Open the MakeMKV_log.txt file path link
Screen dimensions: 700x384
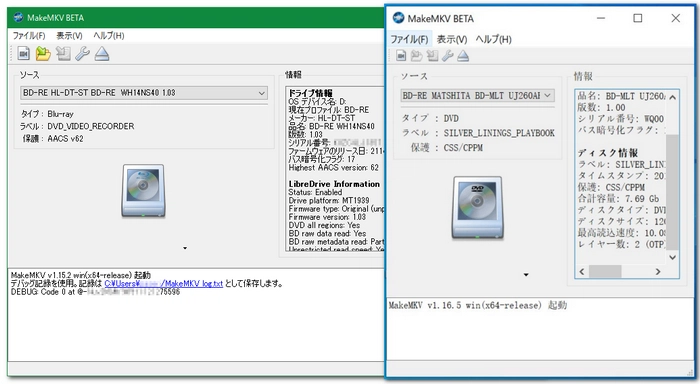(x=163, y=284)
